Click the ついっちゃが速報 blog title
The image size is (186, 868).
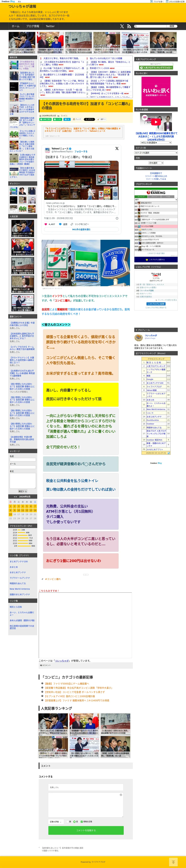pos(22,6)
